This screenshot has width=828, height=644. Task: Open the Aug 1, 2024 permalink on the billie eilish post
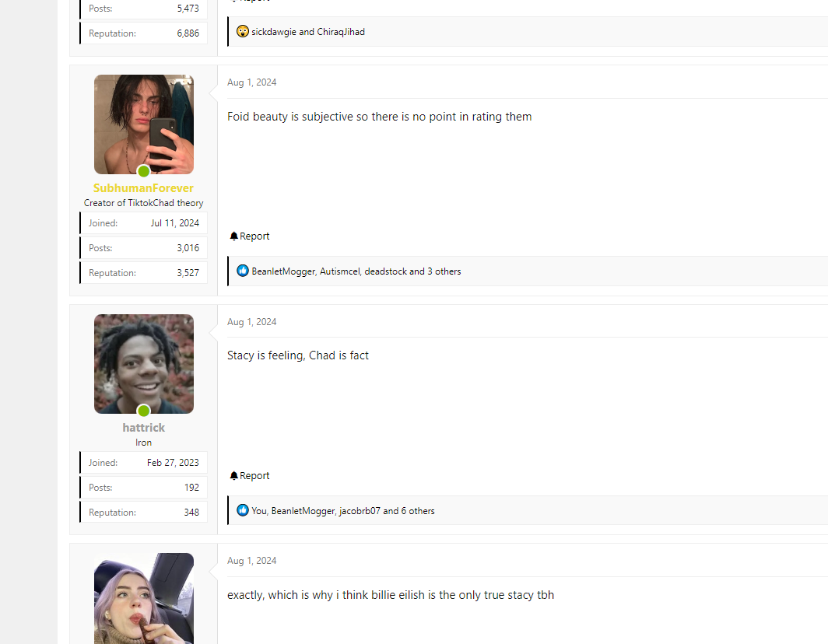tap(252, 561)
